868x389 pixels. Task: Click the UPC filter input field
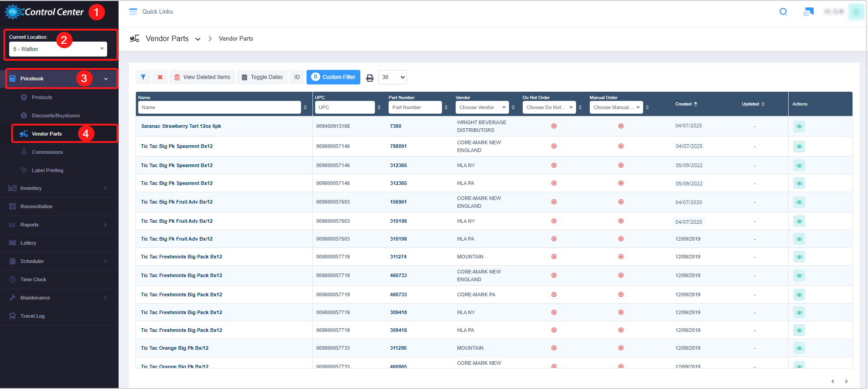[345, 107]
